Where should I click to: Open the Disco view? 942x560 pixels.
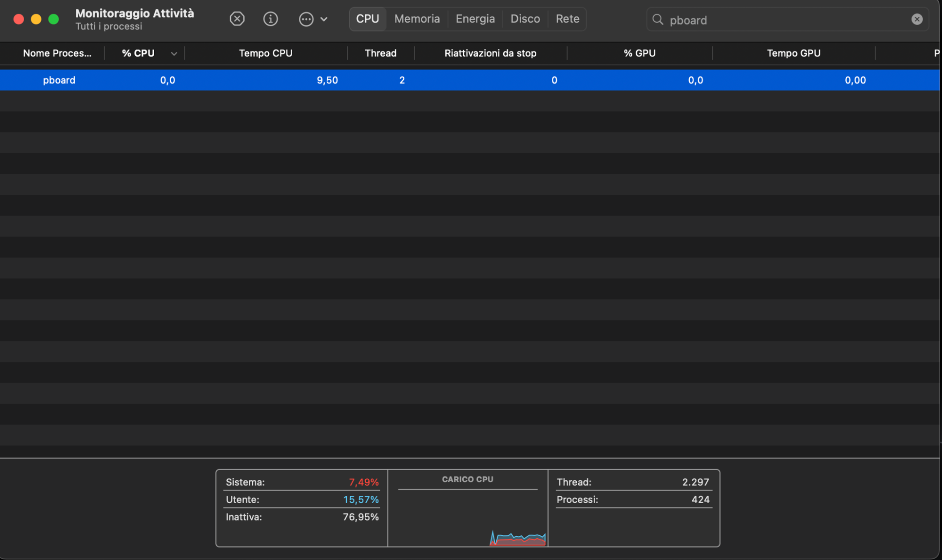525,19
